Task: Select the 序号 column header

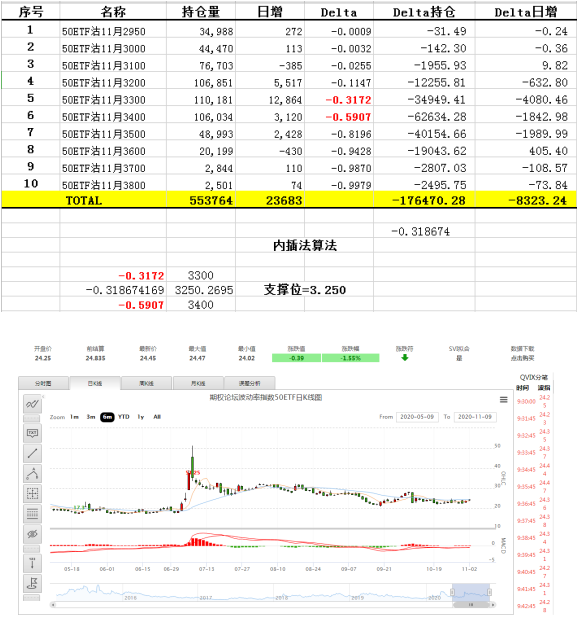Action: pos(31,12)
